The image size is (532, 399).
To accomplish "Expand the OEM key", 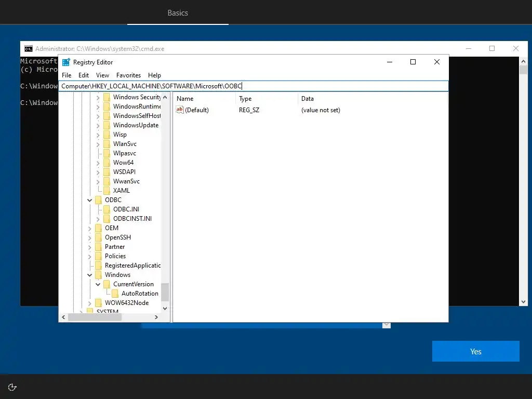I will pos(89,229).
